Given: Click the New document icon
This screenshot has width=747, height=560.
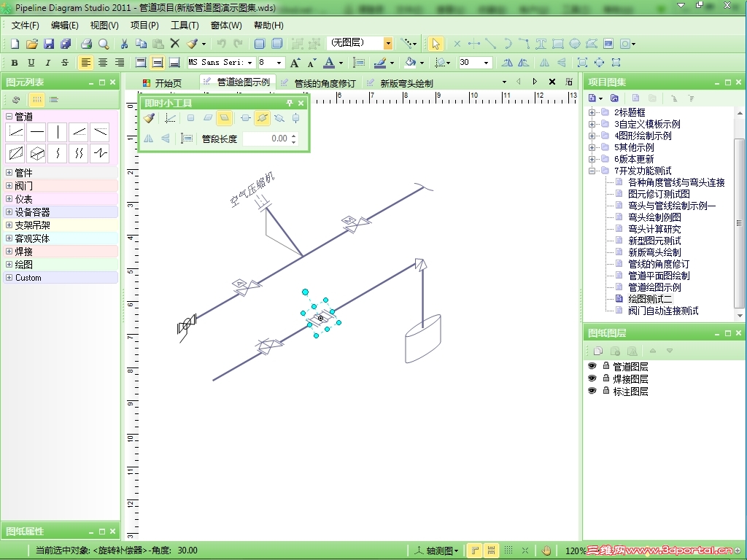Looking at the screenshot, I should tap(15, 44).
